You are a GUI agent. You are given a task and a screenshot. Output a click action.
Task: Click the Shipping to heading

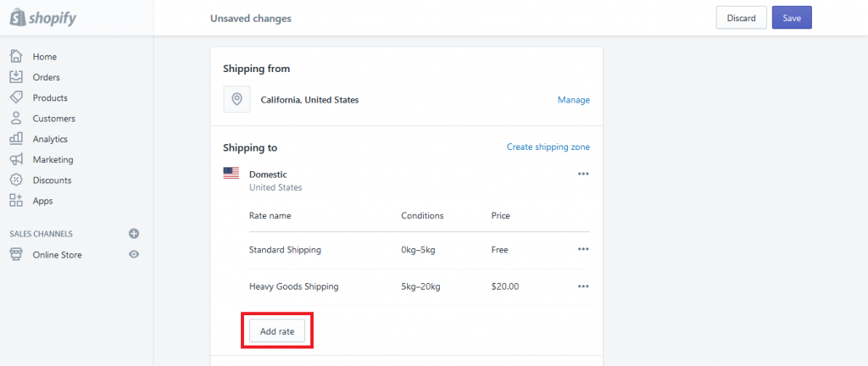(x=250, y=147)
